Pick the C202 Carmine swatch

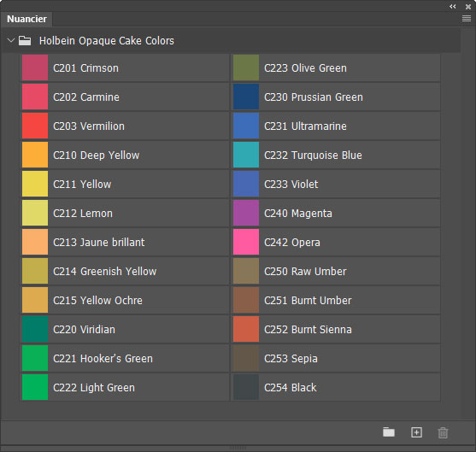35,97
